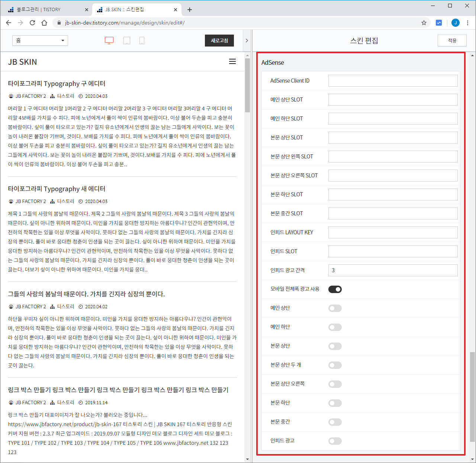Switch to the JB SKIN 스킨편집 tab
Image resolution: width=476 pixels, height=463 pixels.
tap(136, 10)
